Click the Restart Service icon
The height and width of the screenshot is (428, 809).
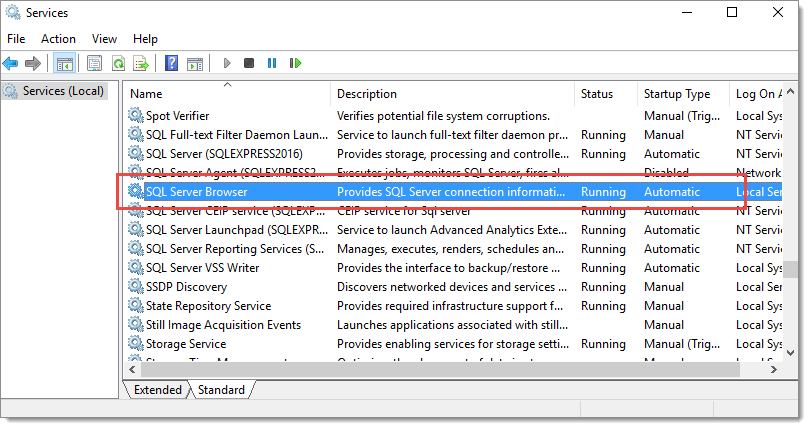tap(295, 63)
